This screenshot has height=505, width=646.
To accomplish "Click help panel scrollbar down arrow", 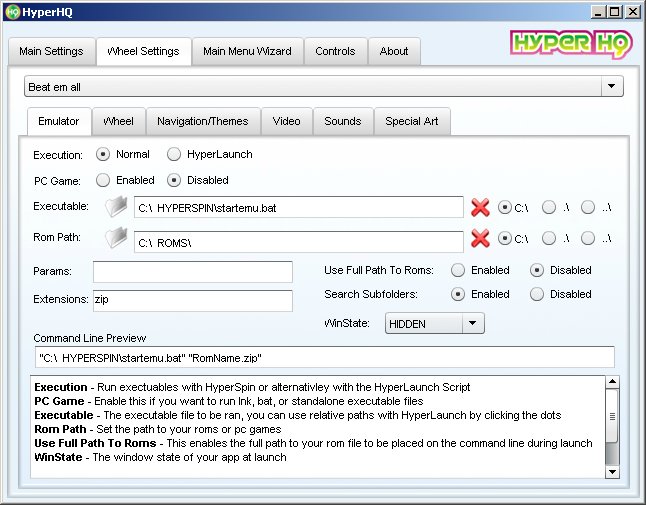I will click(613, 472).
